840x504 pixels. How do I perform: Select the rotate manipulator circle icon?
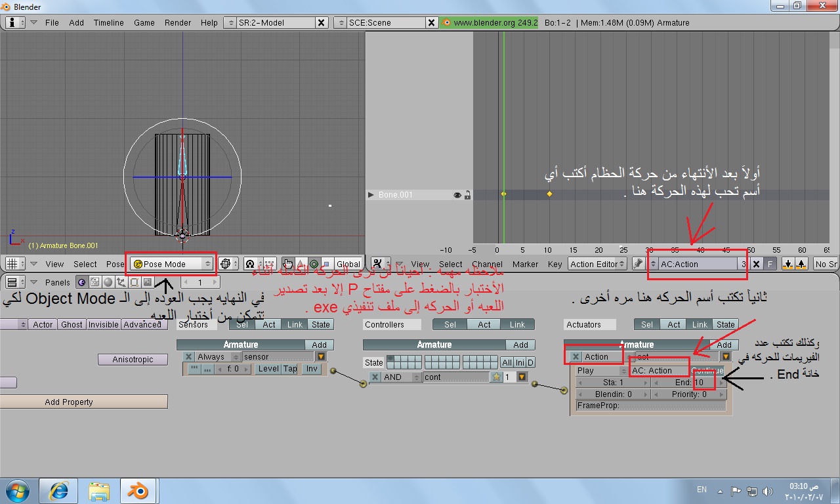coord(313,264)
